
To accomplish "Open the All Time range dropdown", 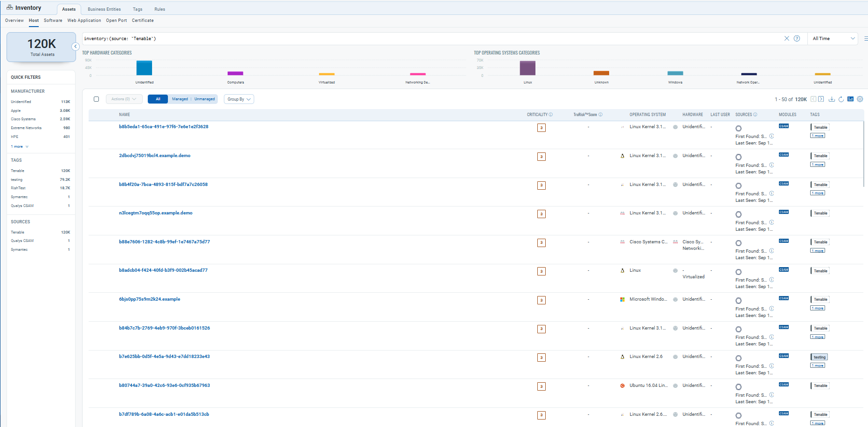I will [833, 39].
